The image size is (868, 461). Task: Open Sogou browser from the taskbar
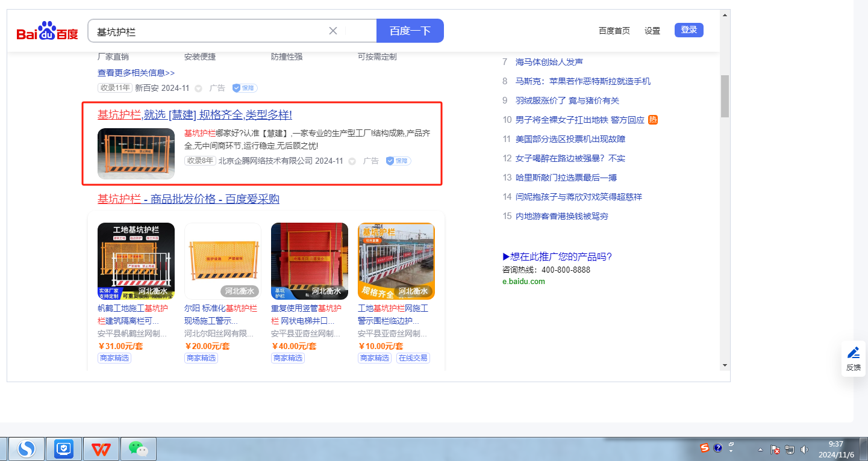click(26, 449)
